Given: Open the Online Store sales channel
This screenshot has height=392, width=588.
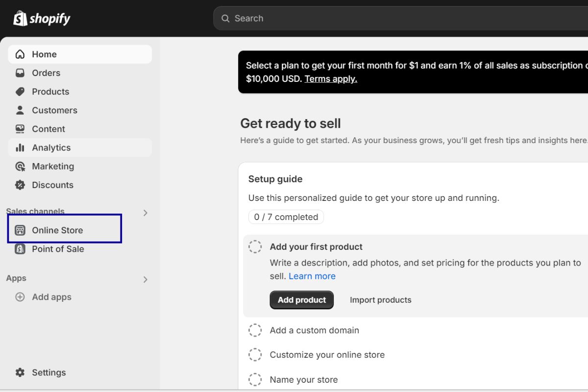Looking at the screenshot, I should (80, 230).
